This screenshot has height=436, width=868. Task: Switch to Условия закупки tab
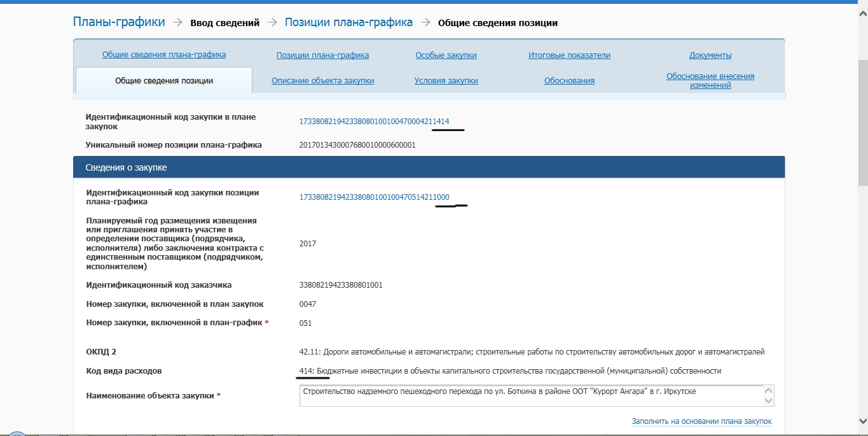point(446,81)
